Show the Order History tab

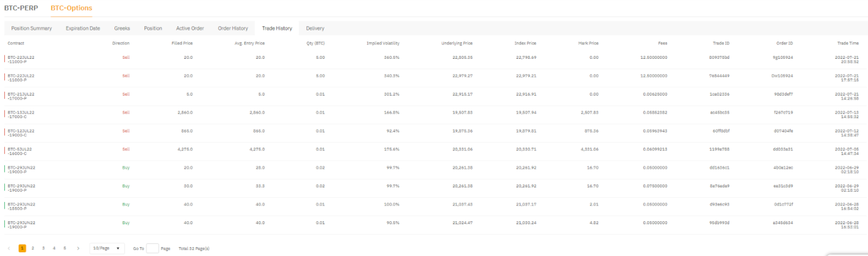pyautogui.click(x=233, y=28)
